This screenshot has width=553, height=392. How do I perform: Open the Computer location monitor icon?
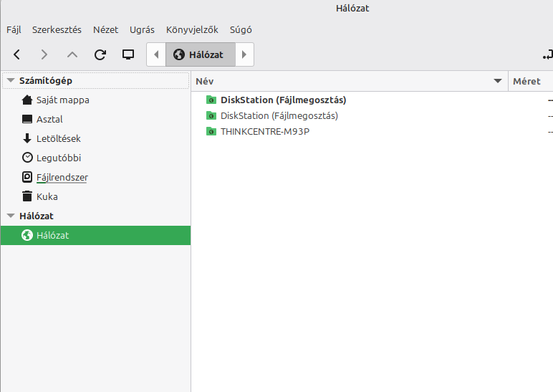(x=128, y=54)
